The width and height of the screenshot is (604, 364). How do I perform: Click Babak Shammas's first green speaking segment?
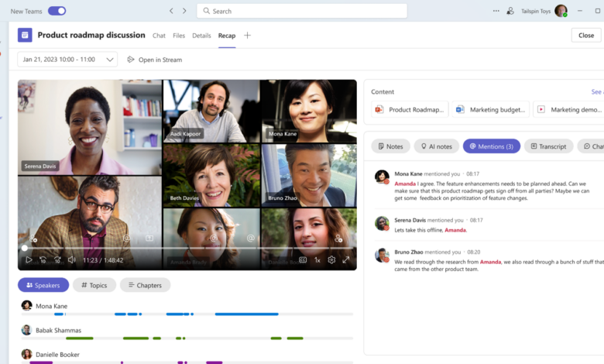pyautogui.click(x=79, y=338)
